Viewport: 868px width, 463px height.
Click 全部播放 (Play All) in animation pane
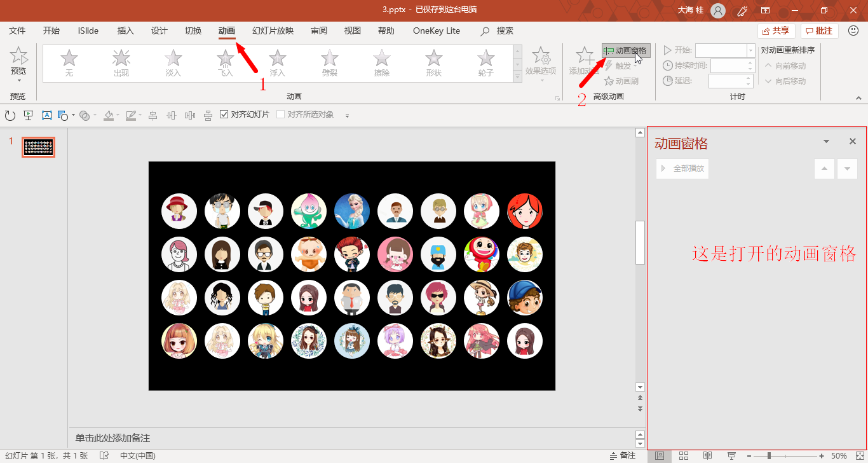click(682, 169)
